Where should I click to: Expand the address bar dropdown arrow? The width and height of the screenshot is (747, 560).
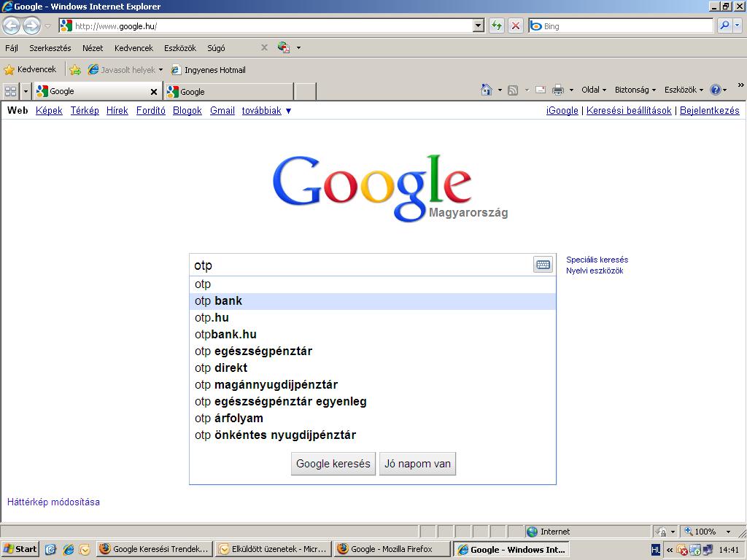coord(479,26)
